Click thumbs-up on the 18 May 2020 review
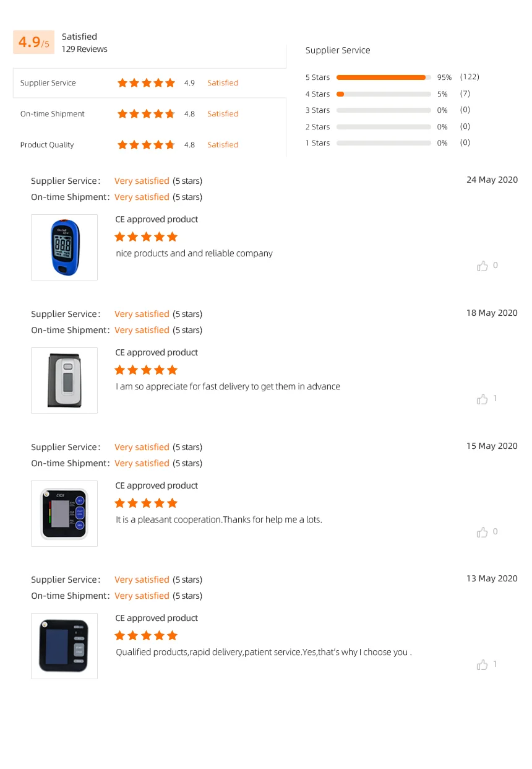532x769 pixels. pos(483,399)
